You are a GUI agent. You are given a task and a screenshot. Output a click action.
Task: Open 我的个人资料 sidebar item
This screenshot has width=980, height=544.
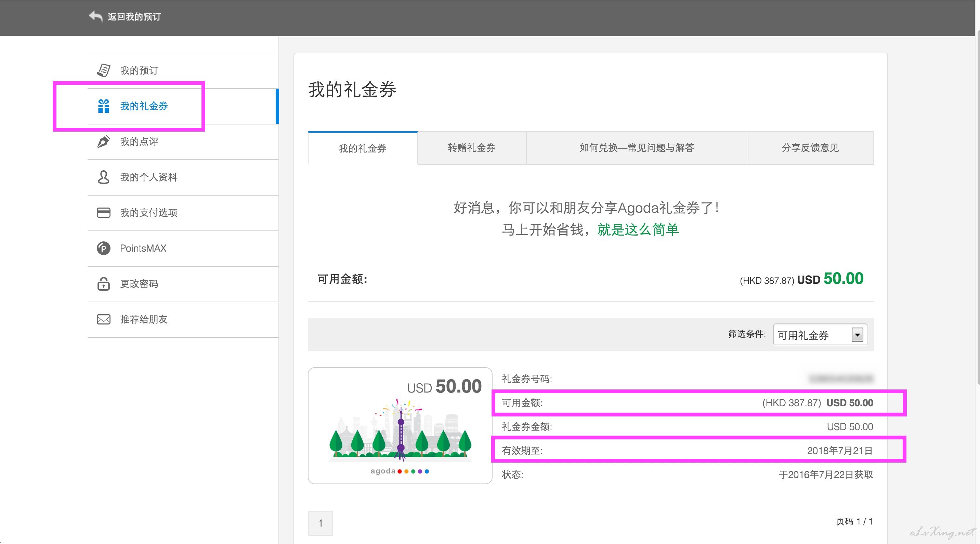(x=183, y=177)
